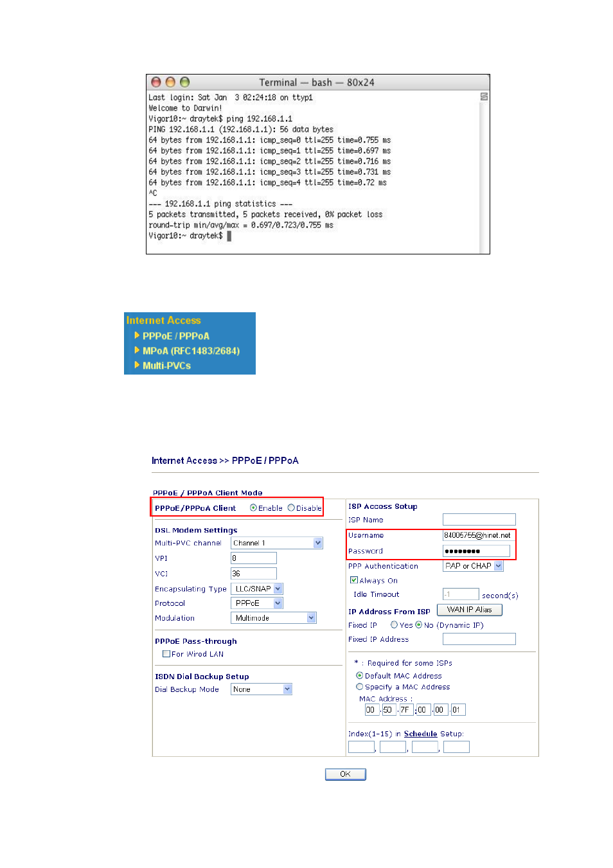The width and height of the screenshot is (613, 868).
Task: Click the second Schedule index field
Action: (x=393, y=747)
